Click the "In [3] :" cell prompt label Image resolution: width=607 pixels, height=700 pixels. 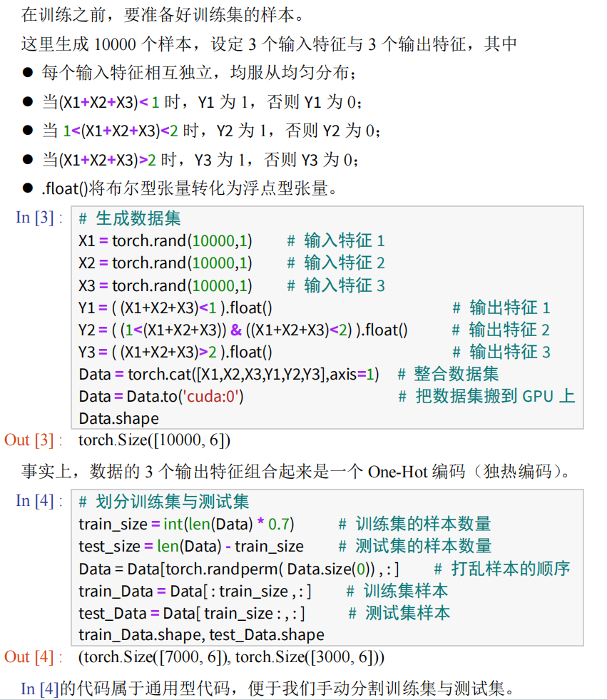click(x=39, y=218)
